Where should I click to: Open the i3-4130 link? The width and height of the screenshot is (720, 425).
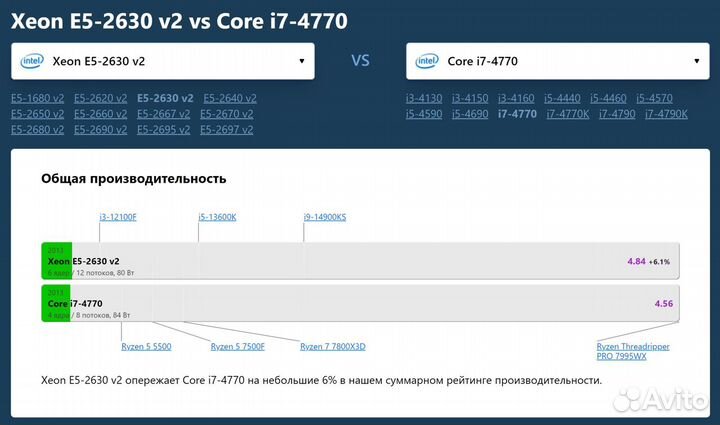tap(424, 98)
